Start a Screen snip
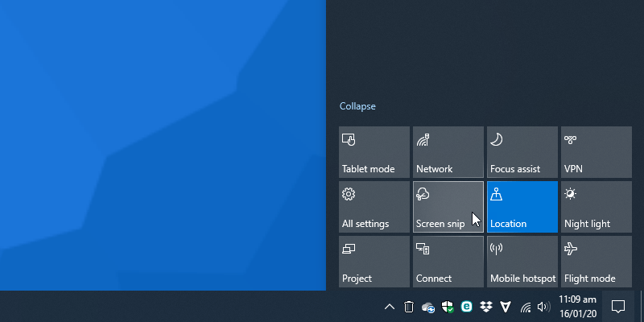 448,206
